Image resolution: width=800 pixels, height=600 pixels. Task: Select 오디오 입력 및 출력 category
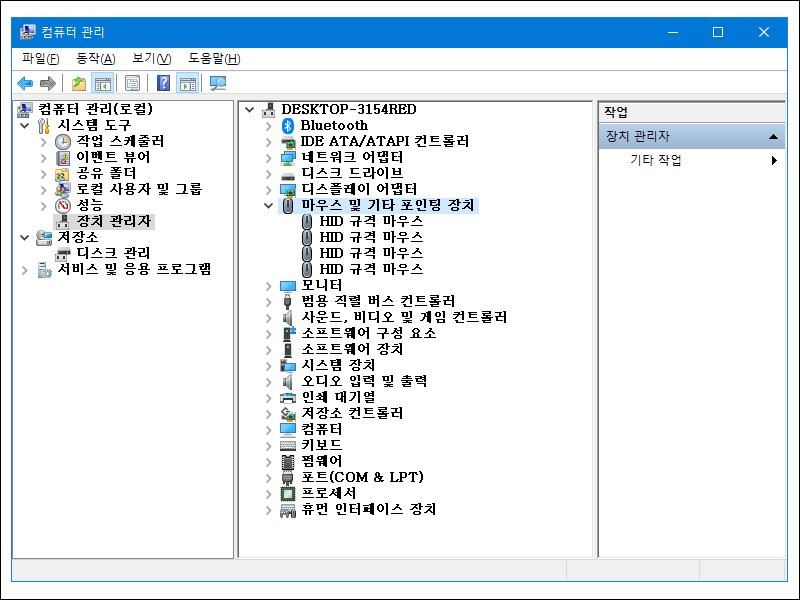[x=364, y=381]
